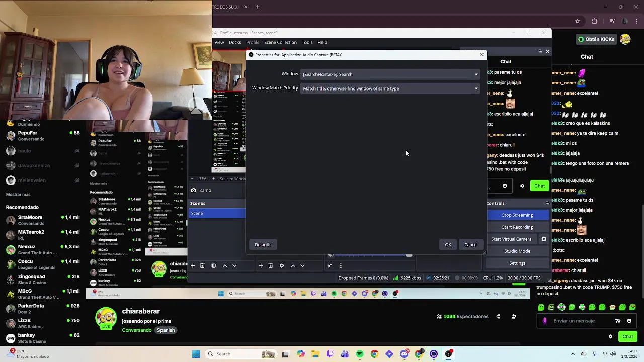
Task: Open scene filters icon in Scenes dock
Action: click(x=213, y=265)
